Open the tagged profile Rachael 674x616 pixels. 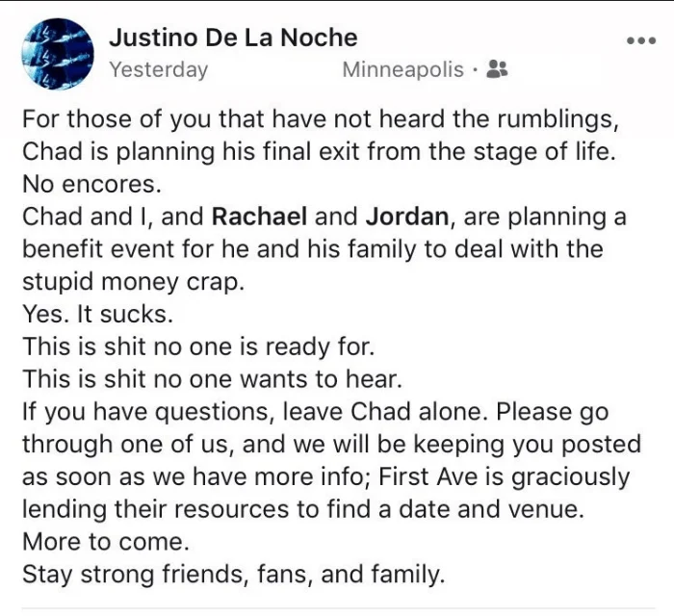[259, 216]
